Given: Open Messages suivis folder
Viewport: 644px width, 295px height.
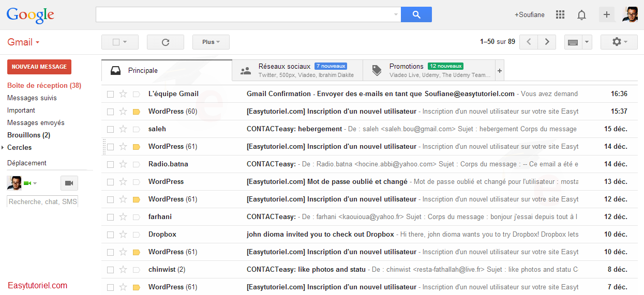Looking at the screenshot, I should coord(32,98).
